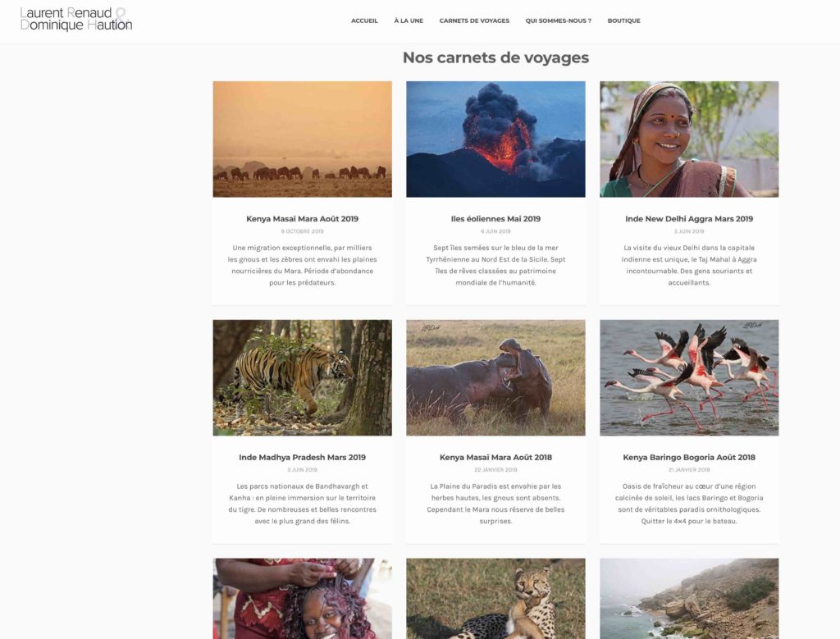Select QUI SOMMES-NOUS ? in navigation
Viewport: 840px width, 639px height.
pos(558,21)
